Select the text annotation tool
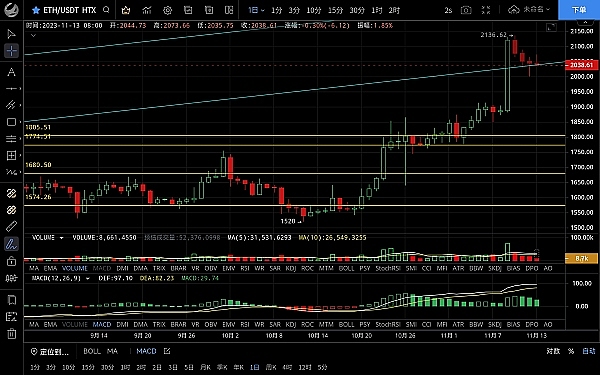 click(x=11, y=72)
